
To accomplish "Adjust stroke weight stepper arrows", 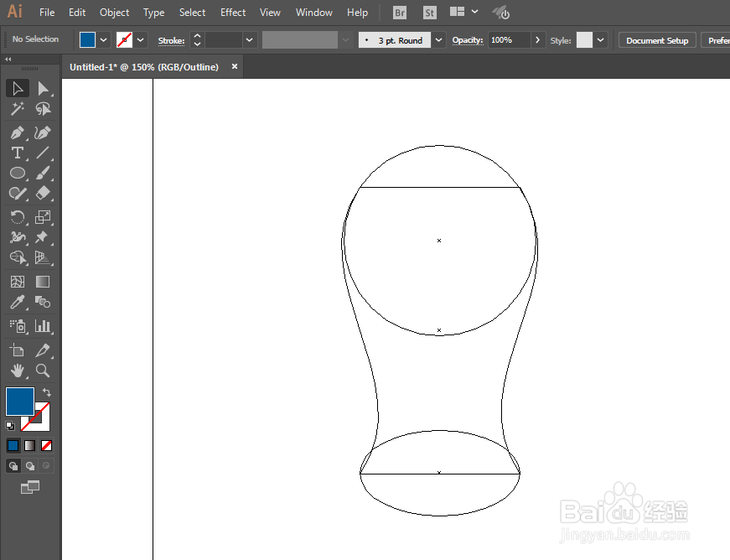I will [x=198, y=40].
